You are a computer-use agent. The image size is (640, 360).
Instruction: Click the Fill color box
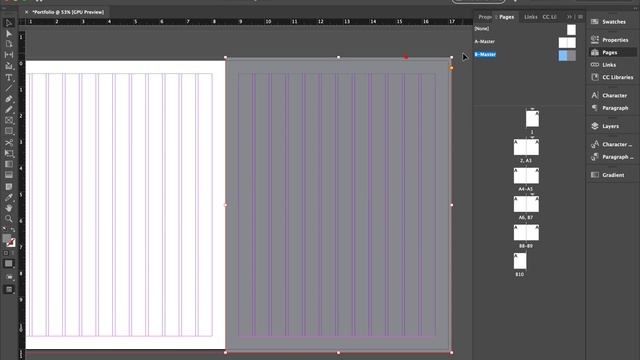[7, 239]
